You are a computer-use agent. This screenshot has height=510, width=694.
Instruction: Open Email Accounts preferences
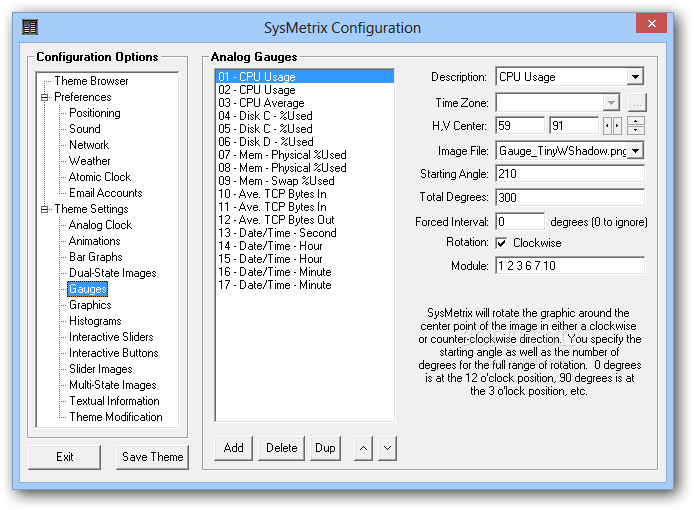pyautogui.click(x=106, y=193)
